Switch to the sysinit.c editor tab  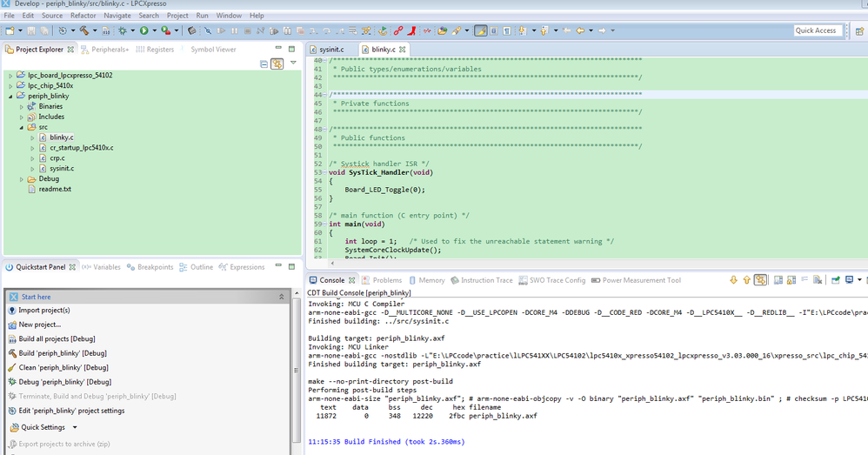pyautogui.click(x=331, y=50)
